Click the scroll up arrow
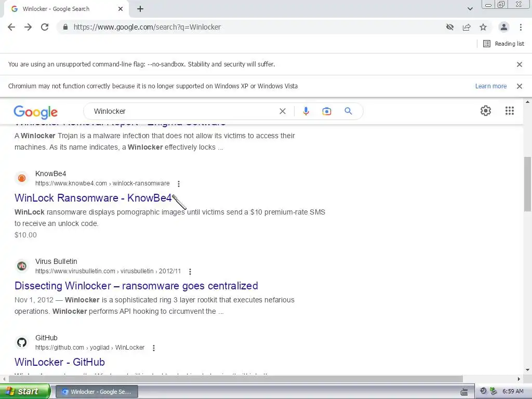The width and height of the screenshot is (532, 399). click(528, 102)
